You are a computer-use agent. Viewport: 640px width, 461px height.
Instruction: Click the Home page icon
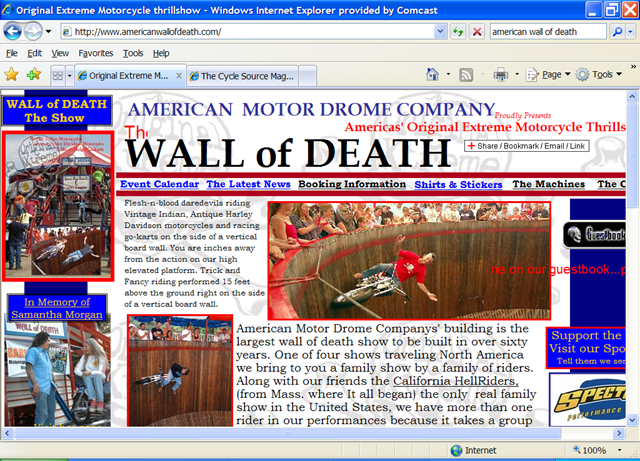432,75
